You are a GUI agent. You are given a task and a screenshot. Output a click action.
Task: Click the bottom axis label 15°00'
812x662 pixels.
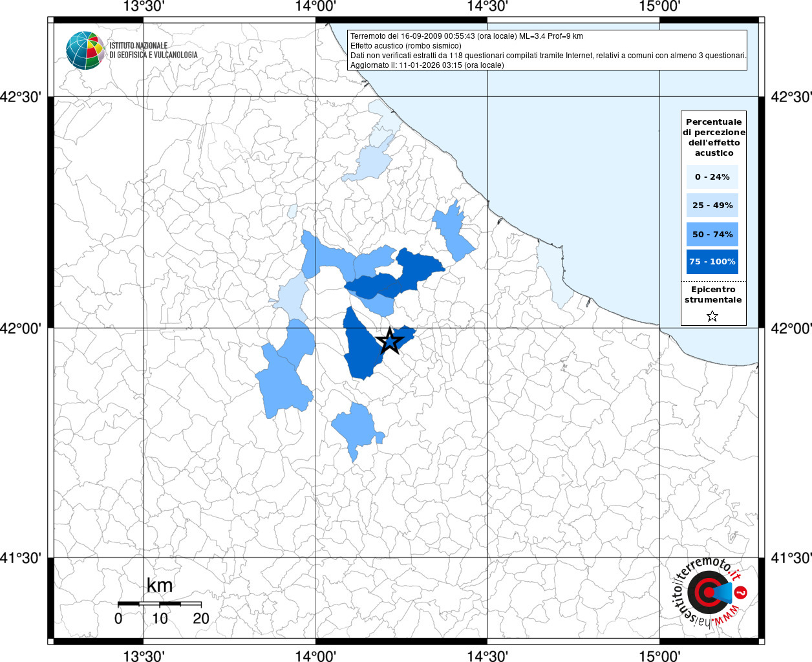coord(659,656)
